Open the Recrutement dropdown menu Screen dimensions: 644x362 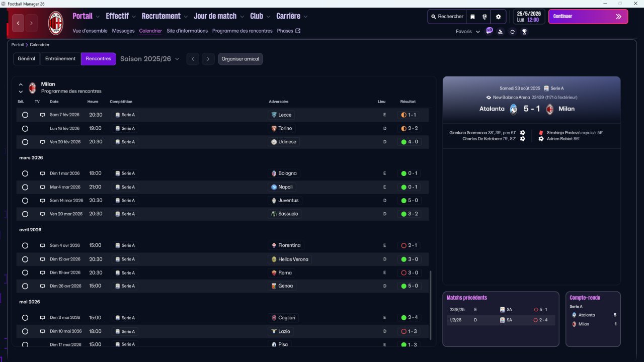coord(165,16)
